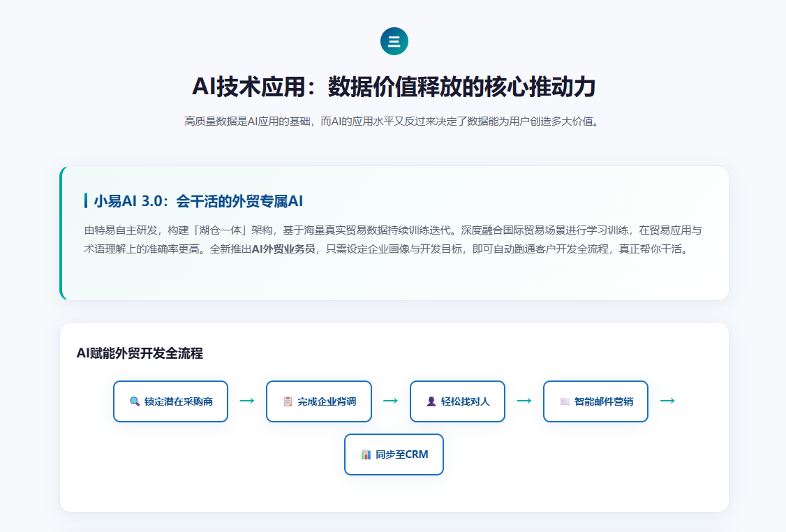Click the bar chart icon in 同步至CRM
Screen dimensions: 786x532
pyautogui.click(x=366, y=455)
